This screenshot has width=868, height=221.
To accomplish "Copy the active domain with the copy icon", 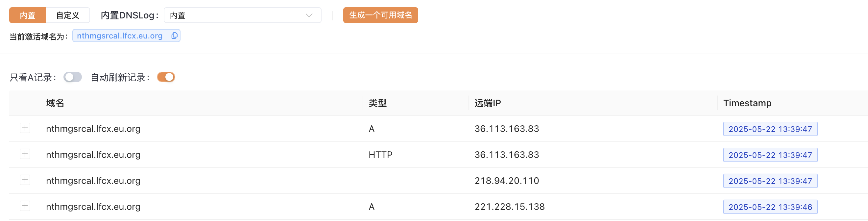I will [174, 36].
